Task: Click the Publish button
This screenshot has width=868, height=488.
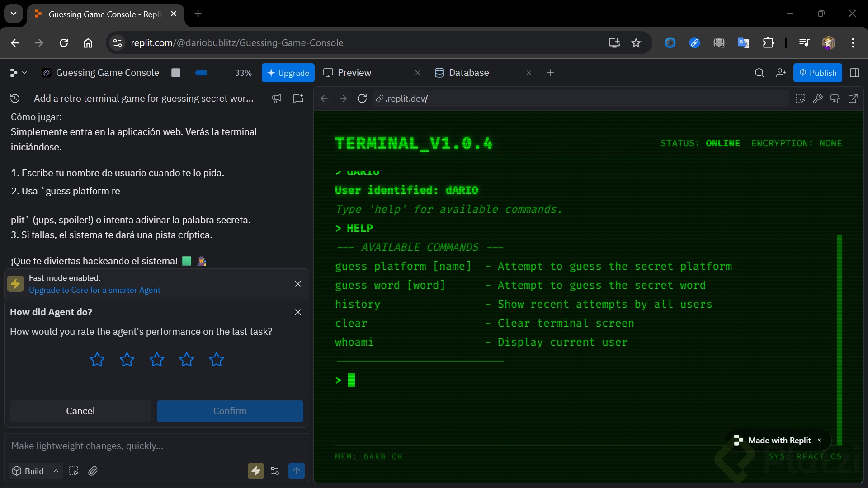Action: (x=817, y=73)
